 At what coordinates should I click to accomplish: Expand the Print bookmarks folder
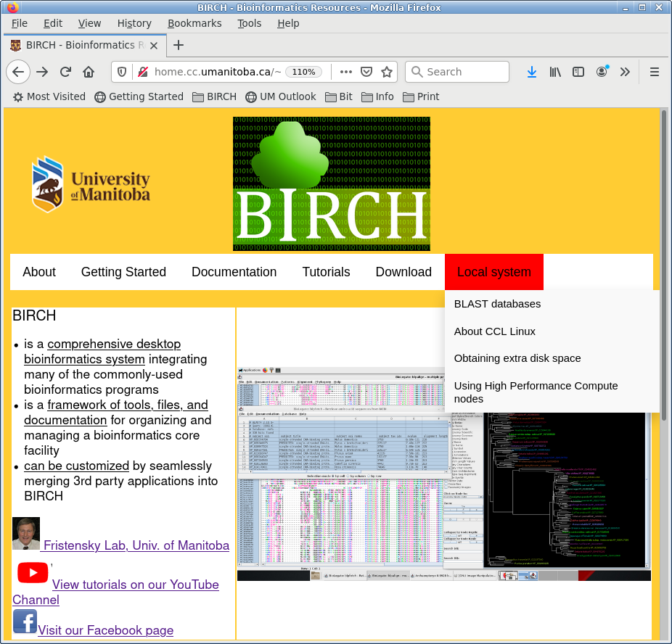click(x=421, y=96)
